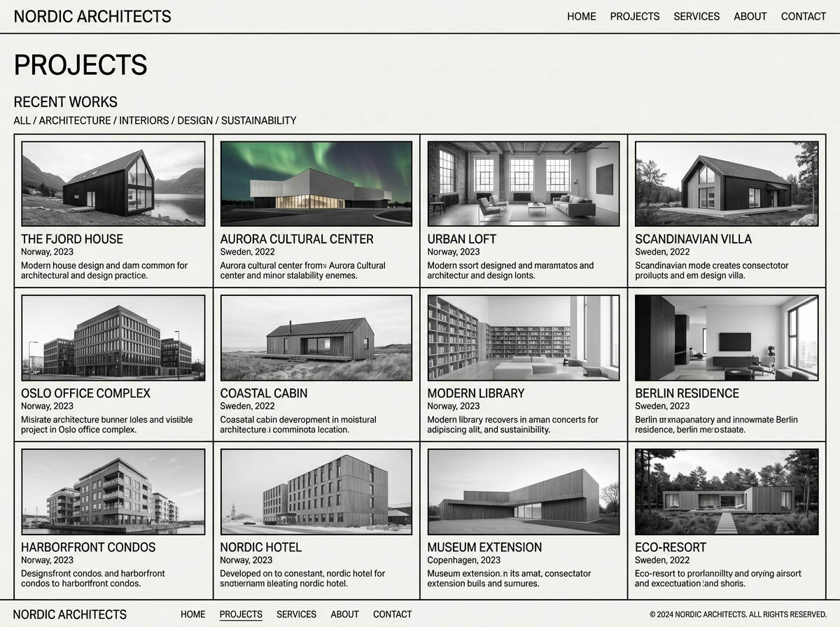Click AURORA CULTURAL CENTER title
This screenshot has height=627, width=840.
click(x=297, y=239)
